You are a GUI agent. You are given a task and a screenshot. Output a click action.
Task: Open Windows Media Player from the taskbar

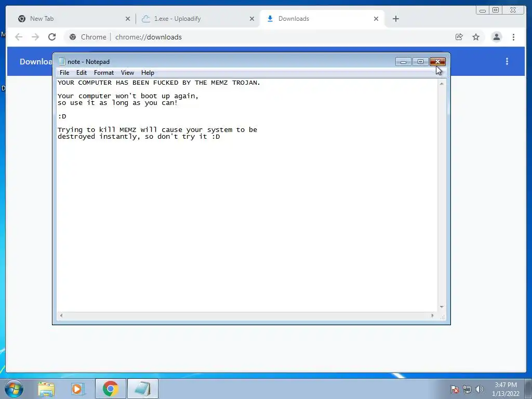pos(78,389)
